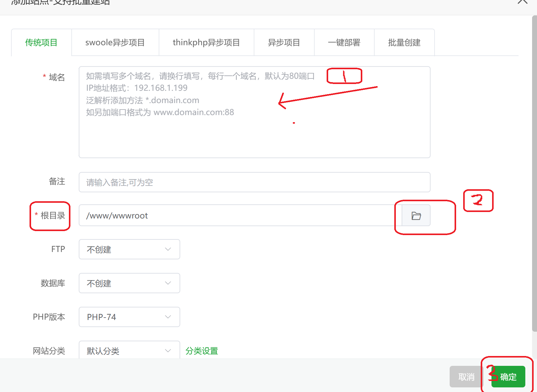This screenshot has height=392, width=537.
Task: Expand the 数据库 不创建 dropdown
Action: (129, 283)
